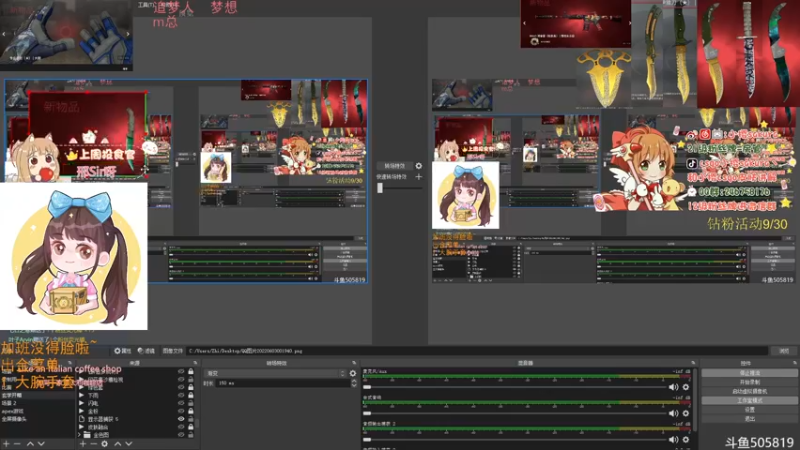The image size is (800, 450).
Task: Mute the 音频输出捕获 2 speaker icon
Action: pyautogui.click(x=673, y=439)
